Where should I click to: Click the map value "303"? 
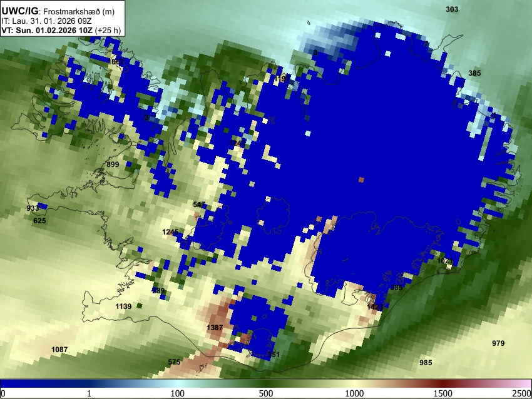(452, 9)
